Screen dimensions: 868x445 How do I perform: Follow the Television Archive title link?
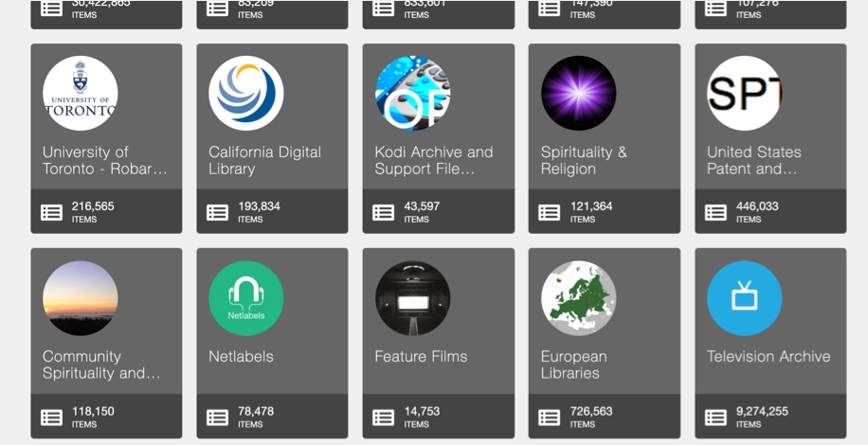(769, 357)
